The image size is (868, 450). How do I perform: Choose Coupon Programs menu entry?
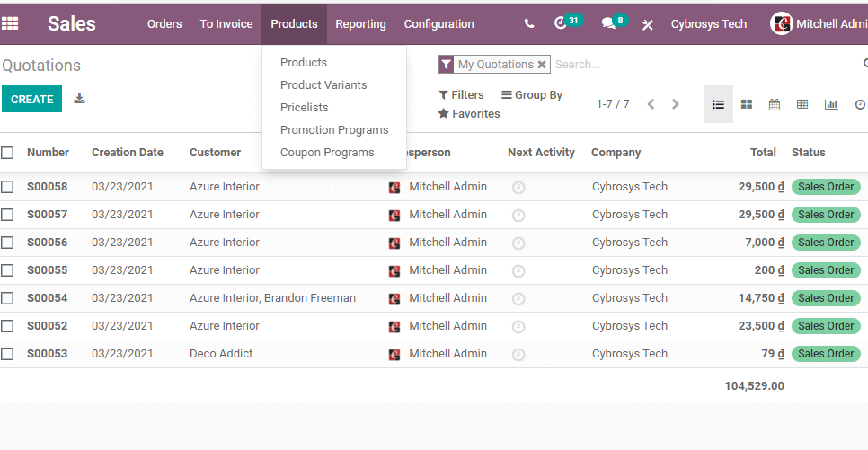click(x=327, y=152)
